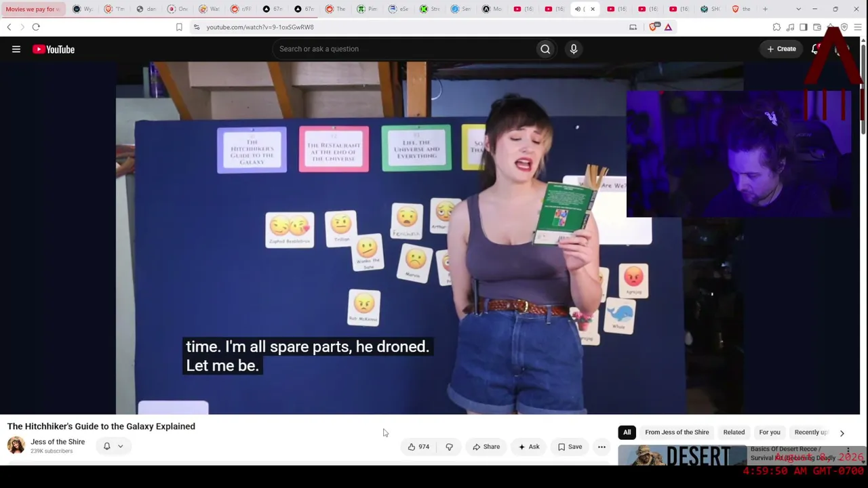
Task: Click the page vertical scrollbar
Action: (863, 88)
